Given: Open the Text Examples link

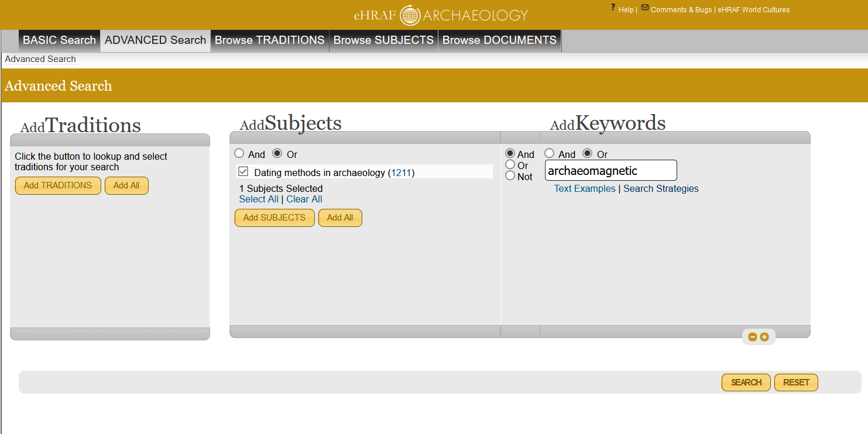Looking at the screenshot, I should (x=585, y=188).
